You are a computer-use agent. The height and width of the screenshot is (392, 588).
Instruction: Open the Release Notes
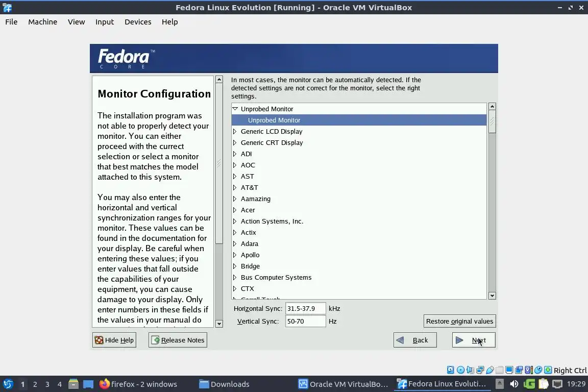(178, 340)
